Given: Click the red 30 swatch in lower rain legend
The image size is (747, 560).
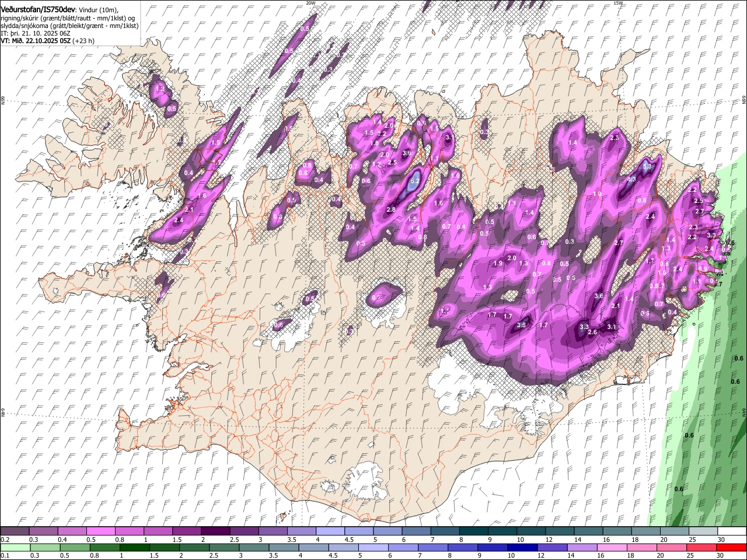Looking at the screenshot, I should [731, 547].
